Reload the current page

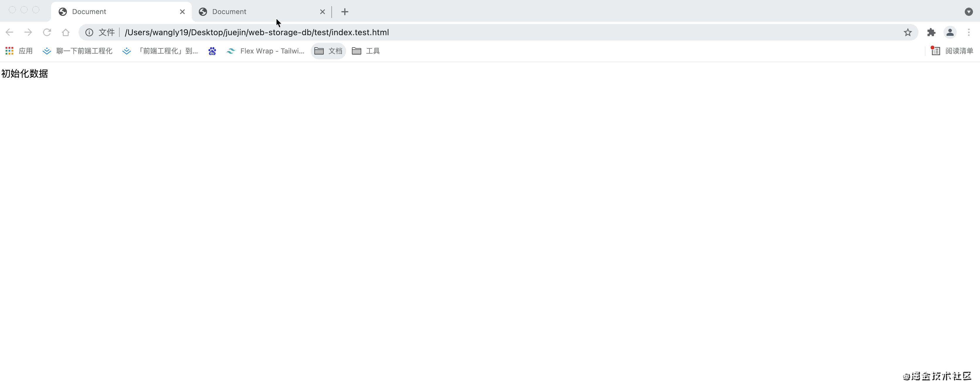pyautogui.click(x=47, y=32)
